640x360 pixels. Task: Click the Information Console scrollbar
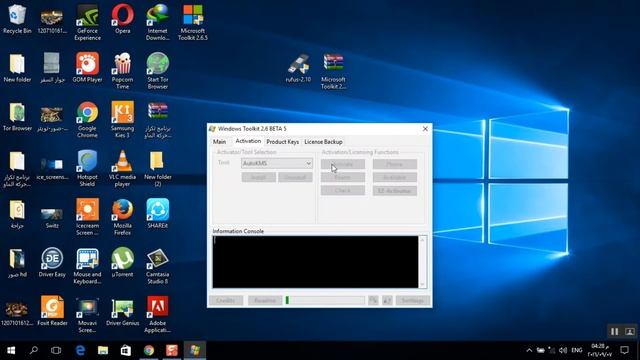pos(422,262)
